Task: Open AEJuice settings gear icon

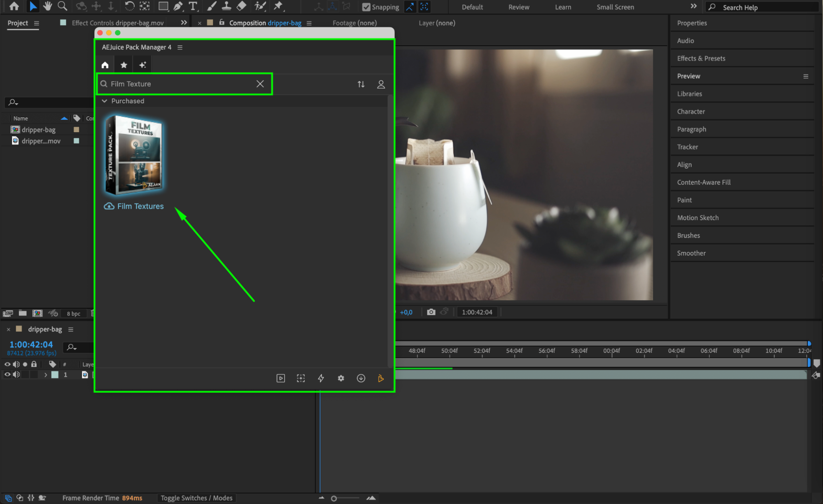Action: [x=341, y=378]
